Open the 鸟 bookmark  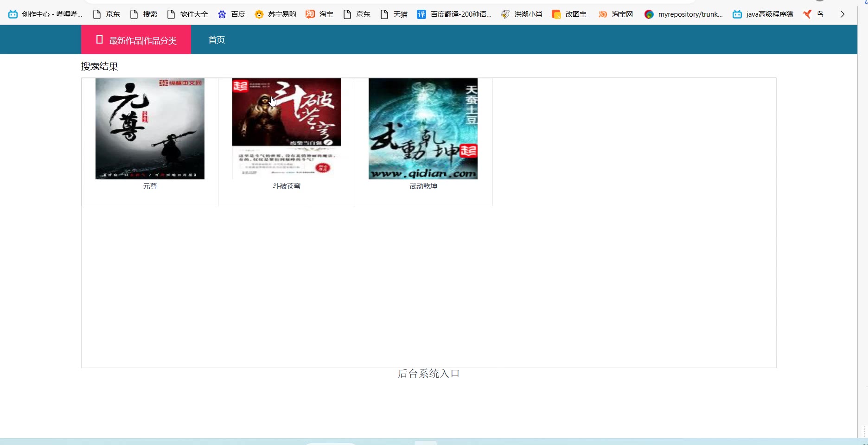[x=814, y=14]
